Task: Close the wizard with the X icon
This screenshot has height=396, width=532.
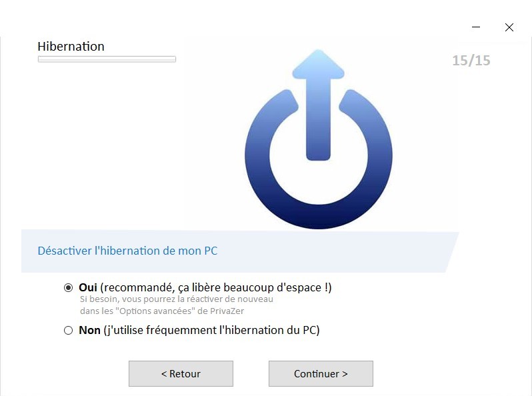Action: pyautogui.click(x=509, y=27)
